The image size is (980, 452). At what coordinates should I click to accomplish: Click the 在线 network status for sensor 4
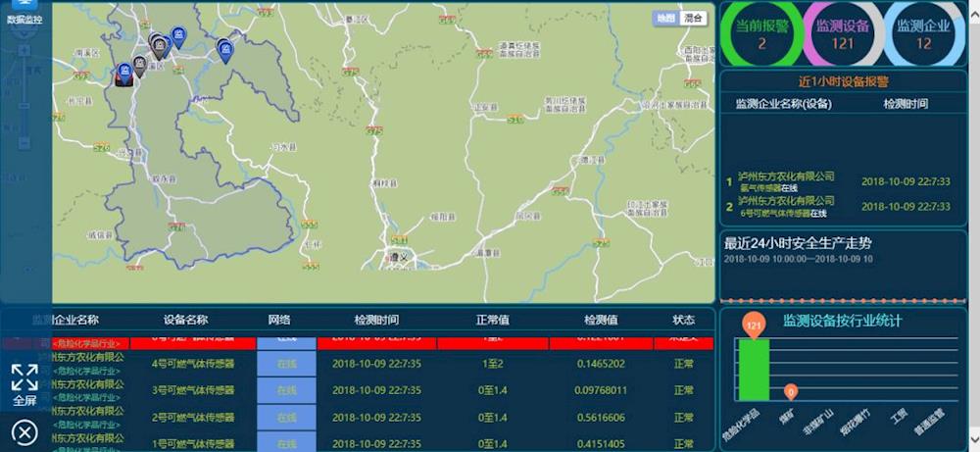[x=286, y=363]
